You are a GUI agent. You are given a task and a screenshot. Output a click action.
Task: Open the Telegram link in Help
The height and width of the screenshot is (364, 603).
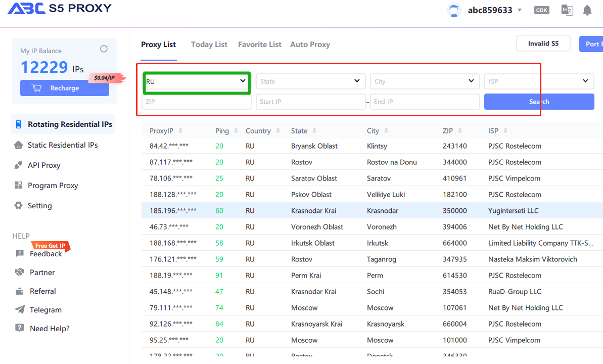[x=45, y=310]
